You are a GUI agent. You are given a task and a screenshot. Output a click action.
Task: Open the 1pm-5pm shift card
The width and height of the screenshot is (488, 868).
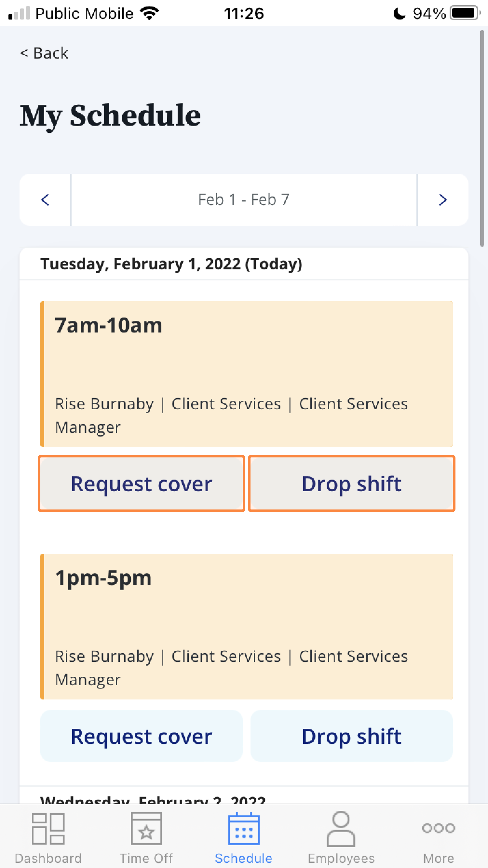[246, 626]
